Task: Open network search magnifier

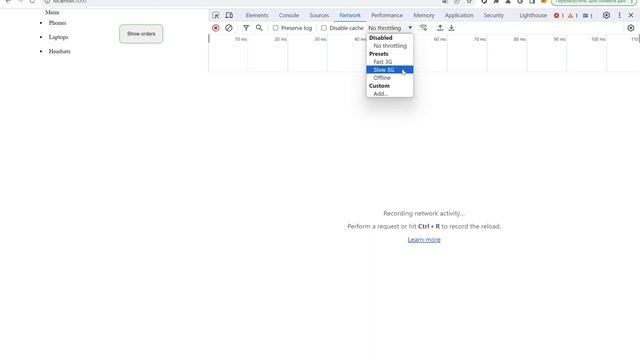Action: [259, 28]
